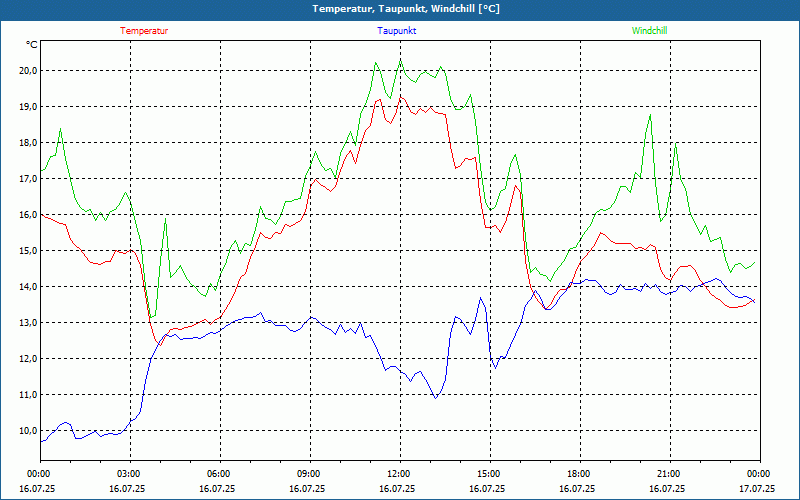The width and height of the screenshot is (800, 500).
Task: Click the 18:00 time axis label
Action: point(580,474)
